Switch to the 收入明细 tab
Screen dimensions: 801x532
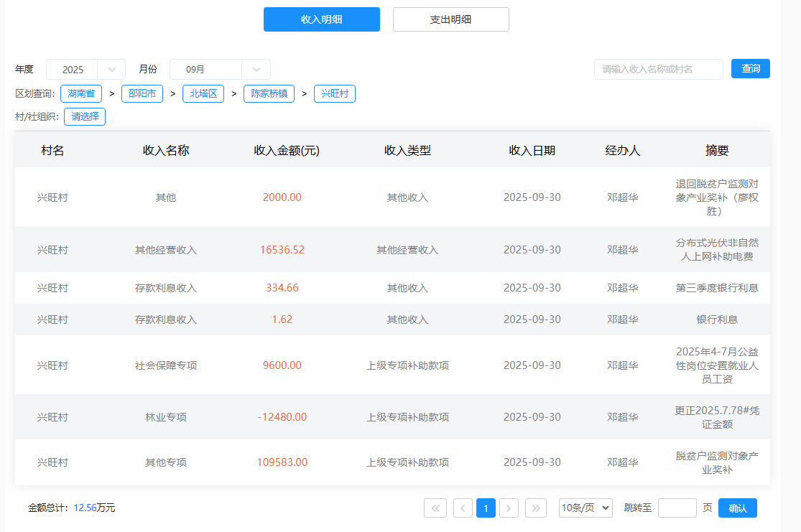(321, 19)
